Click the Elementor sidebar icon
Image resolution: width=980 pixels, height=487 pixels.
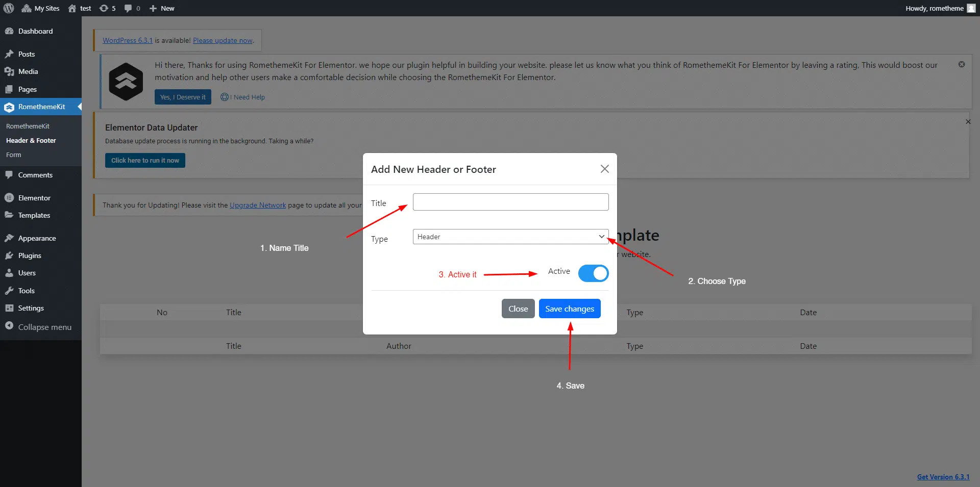point(9,198)
